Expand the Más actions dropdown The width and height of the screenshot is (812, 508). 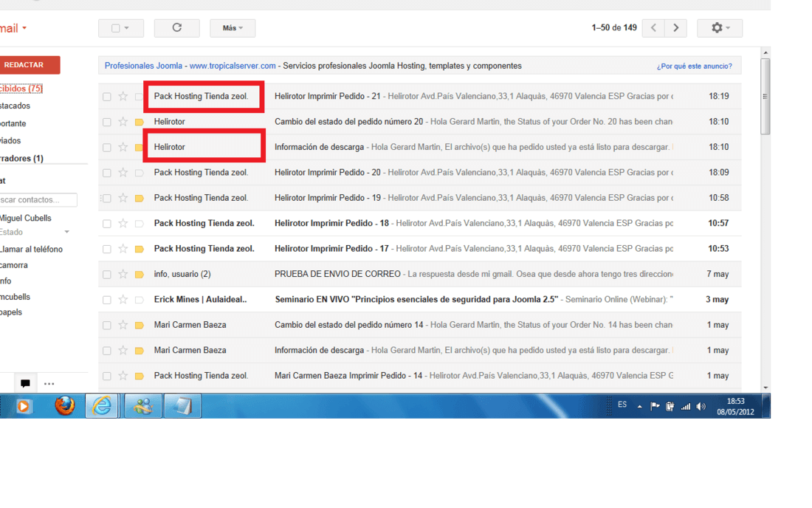point(233,28)
